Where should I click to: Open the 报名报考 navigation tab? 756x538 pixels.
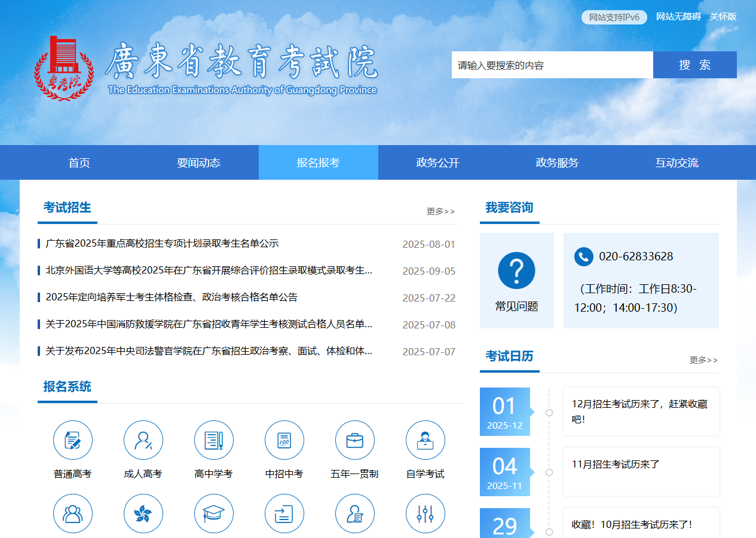coord(318,162)
